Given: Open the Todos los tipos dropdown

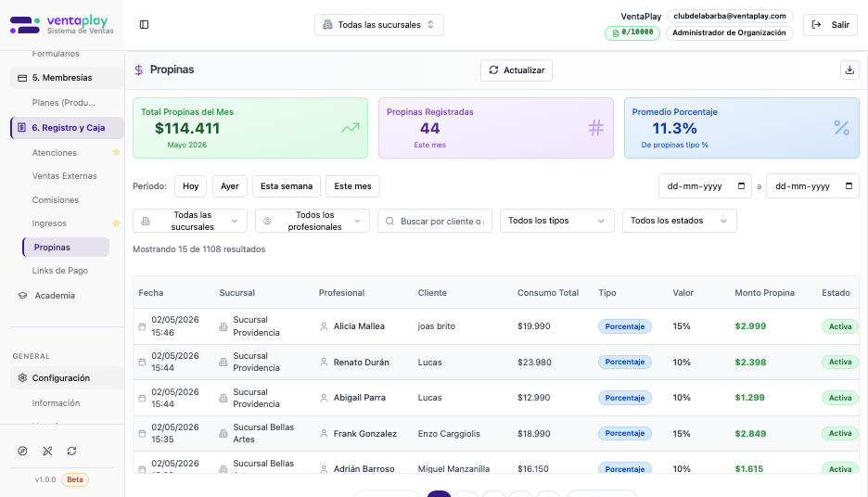Looking at the screenshot, I should pos(557,221).
